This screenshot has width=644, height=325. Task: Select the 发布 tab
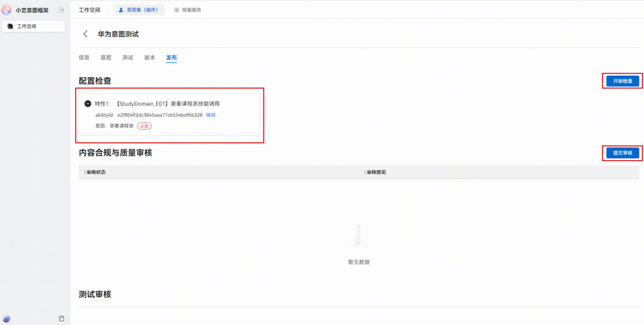[171, 57]
